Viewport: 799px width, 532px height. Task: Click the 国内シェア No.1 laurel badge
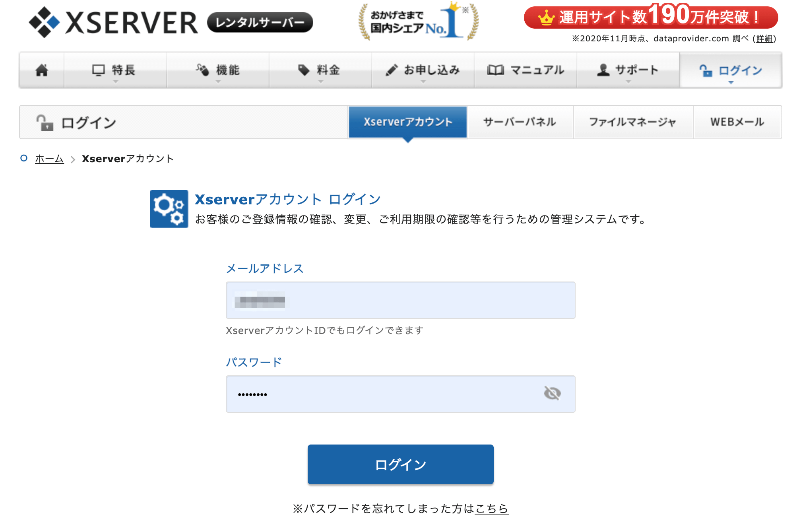click(418, 20)
